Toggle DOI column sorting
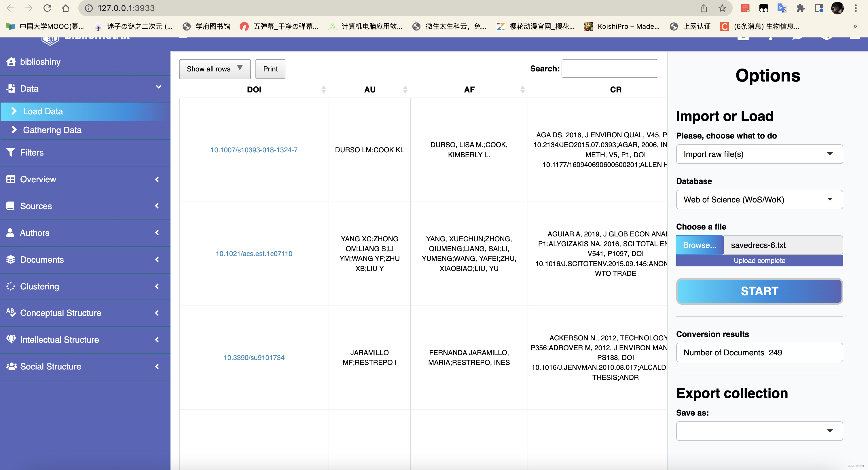This screenshot has width=868, height=470. click(324, 89)
